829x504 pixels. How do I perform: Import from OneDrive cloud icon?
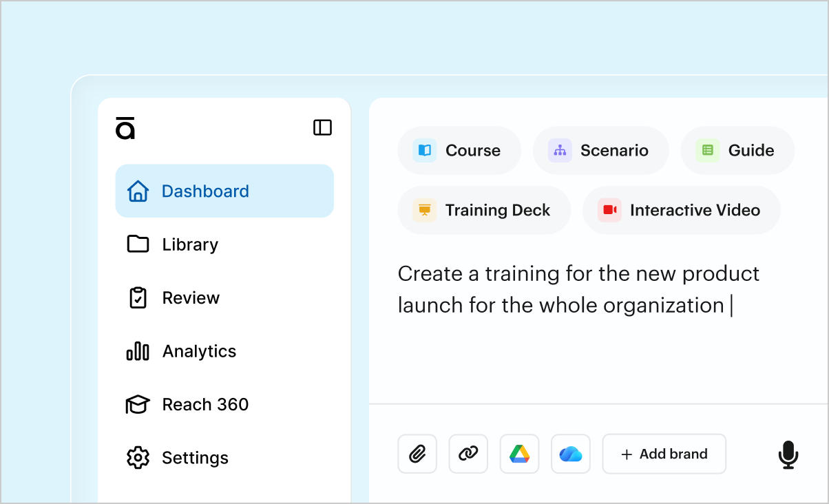(x=571, y=454)
